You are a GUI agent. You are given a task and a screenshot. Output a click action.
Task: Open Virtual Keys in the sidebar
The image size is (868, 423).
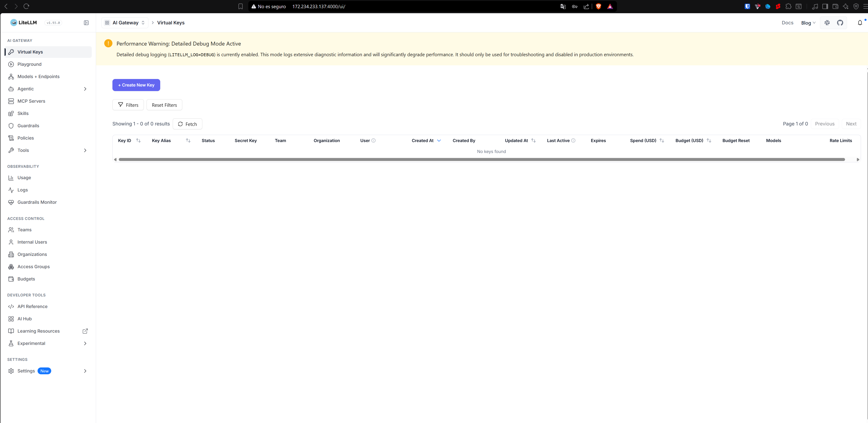pos(48,52)
